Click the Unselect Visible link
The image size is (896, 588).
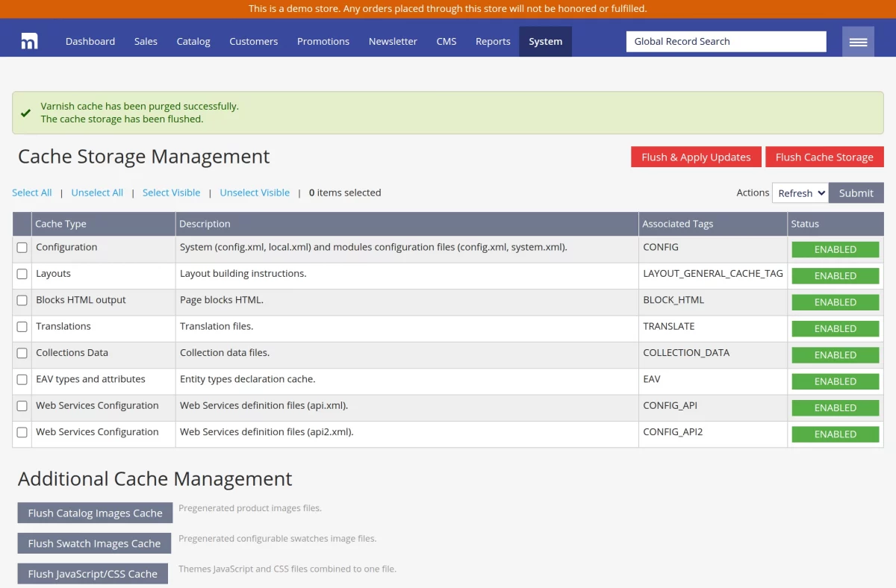[255, 193]
